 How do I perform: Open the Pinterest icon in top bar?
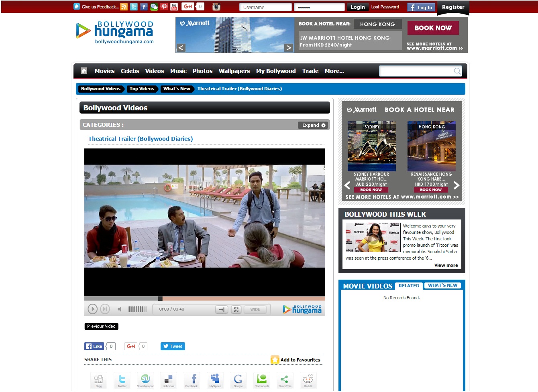[164, 7]
